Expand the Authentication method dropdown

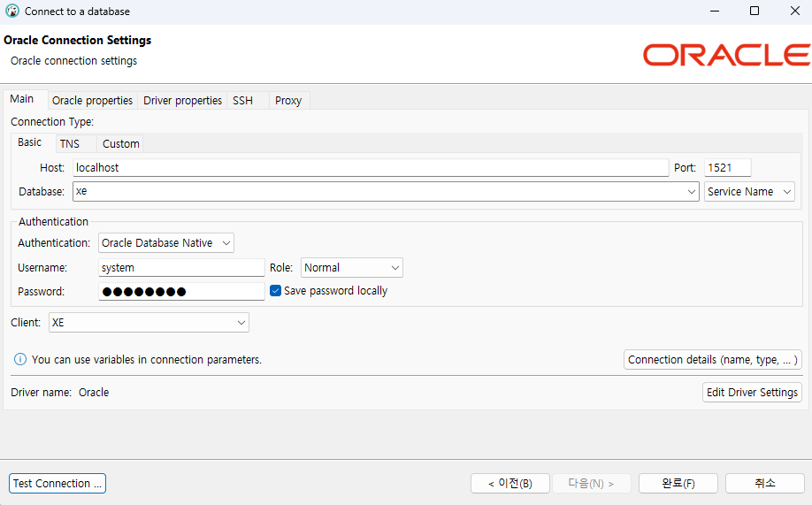pyautogui.click(x=166, y=243)
